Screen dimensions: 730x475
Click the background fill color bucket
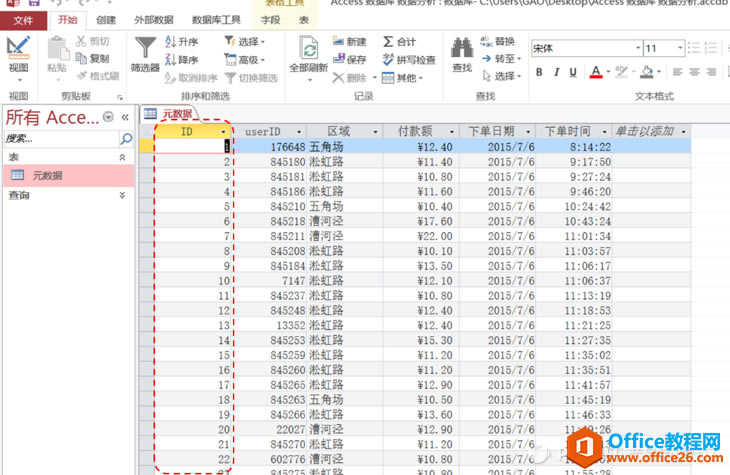pos(647,72)
